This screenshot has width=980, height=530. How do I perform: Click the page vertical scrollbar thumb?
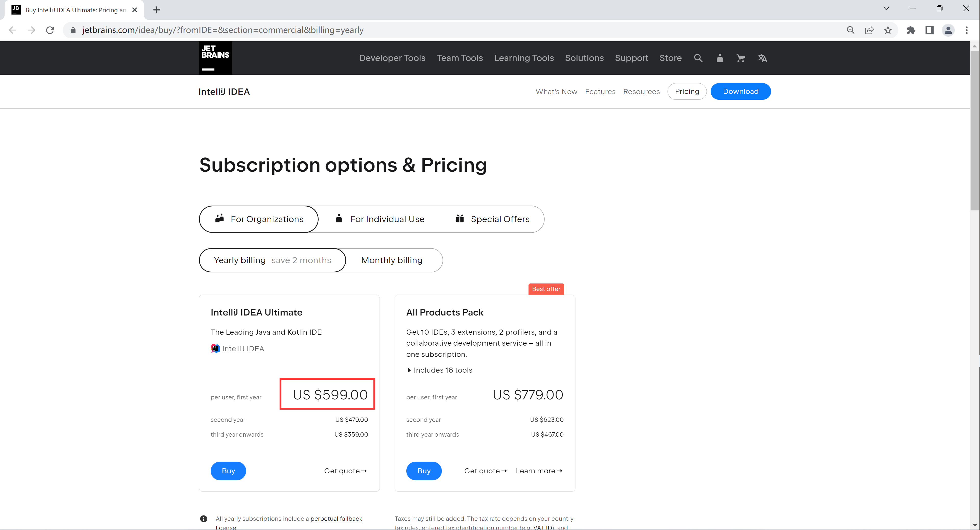[x=975, y=131]
